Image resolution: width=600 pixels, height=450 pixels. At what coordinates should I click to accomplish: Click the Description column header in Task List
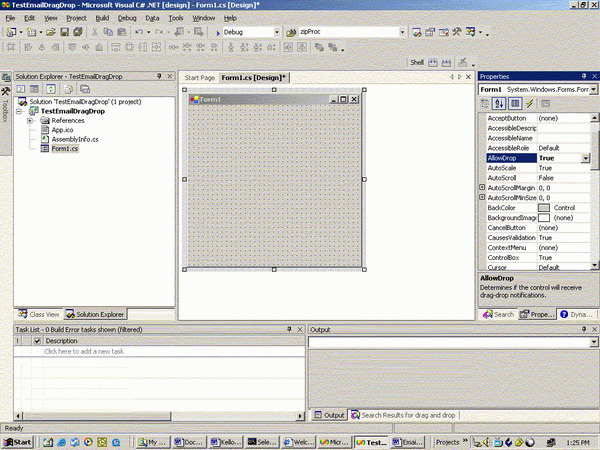coord(174,341)
